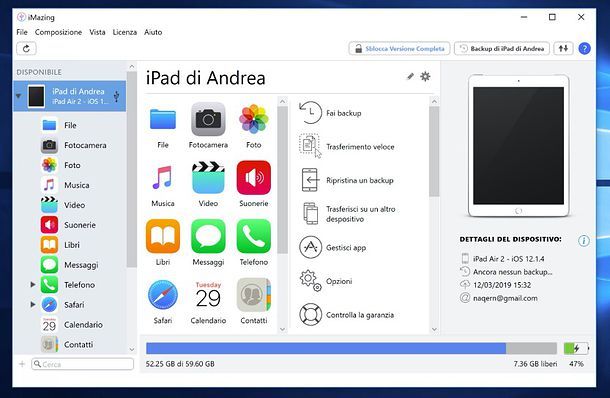Screen dimensions: 610x398
Task: Open the File menu
Action: pos(22,32)
